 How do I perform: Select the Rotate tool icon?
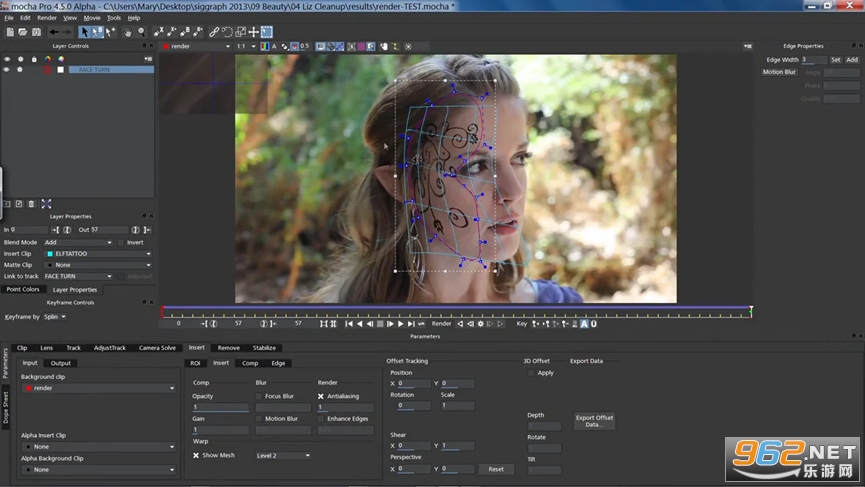click(x=227, y=32)
